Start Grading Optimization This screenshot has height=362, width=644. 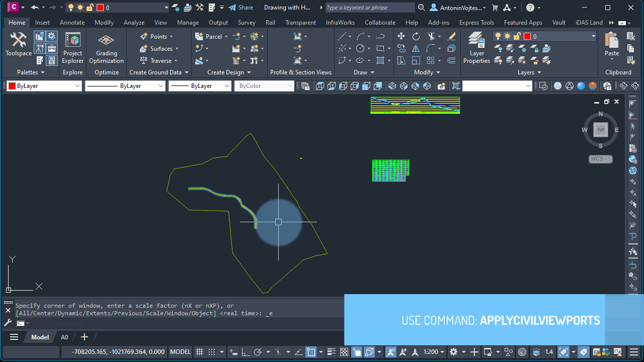pyautogui.click(x=106, y=48)
